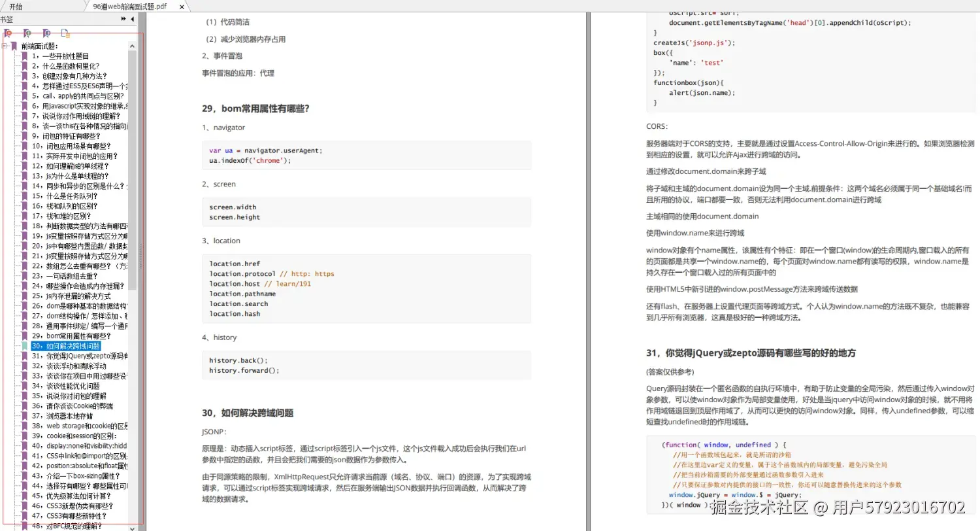Click the delete bookmark icon with red minus

(8, 33)
